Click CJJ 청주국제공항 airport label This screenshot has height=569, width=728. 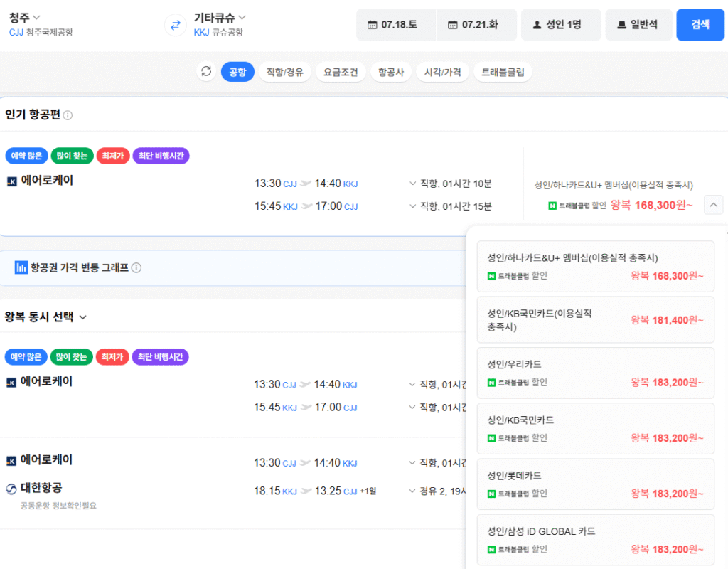click(41, 32)
